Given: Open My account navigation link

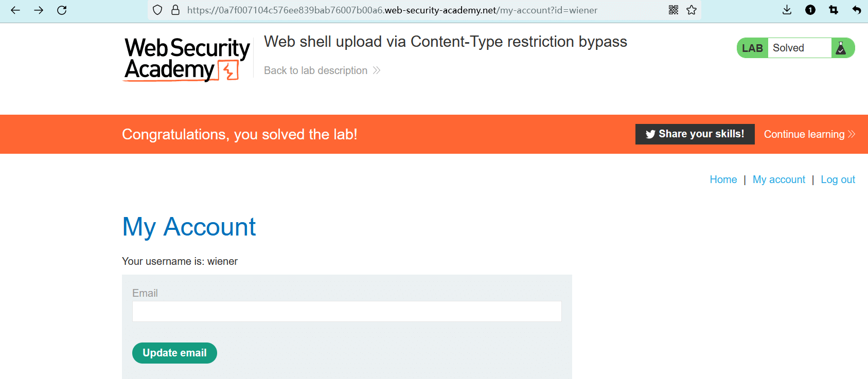Looking at the screenshot, I should 778,179.
